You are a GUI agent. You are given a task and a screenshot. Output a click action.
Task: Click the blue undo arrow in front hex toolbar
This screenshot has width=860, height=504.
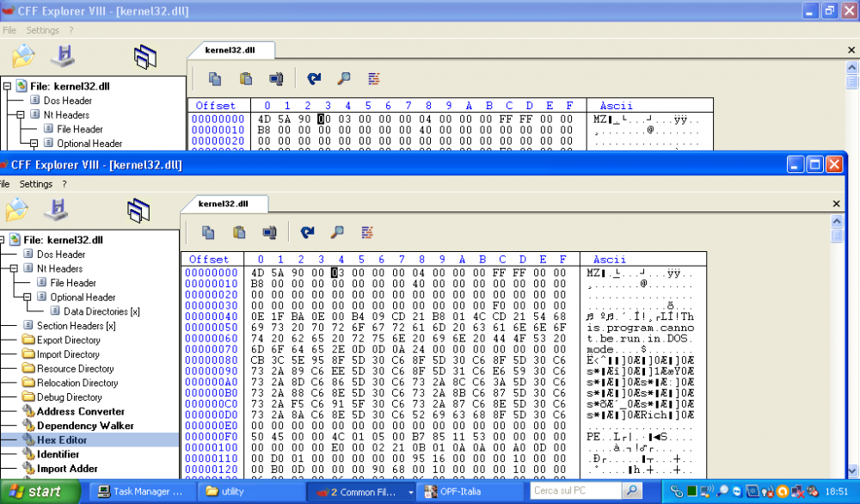307,232
